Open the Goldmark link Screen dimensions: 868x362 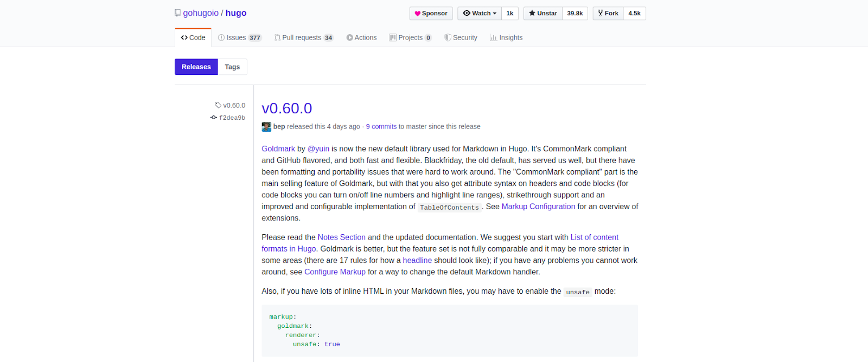[x=278, y=148]
